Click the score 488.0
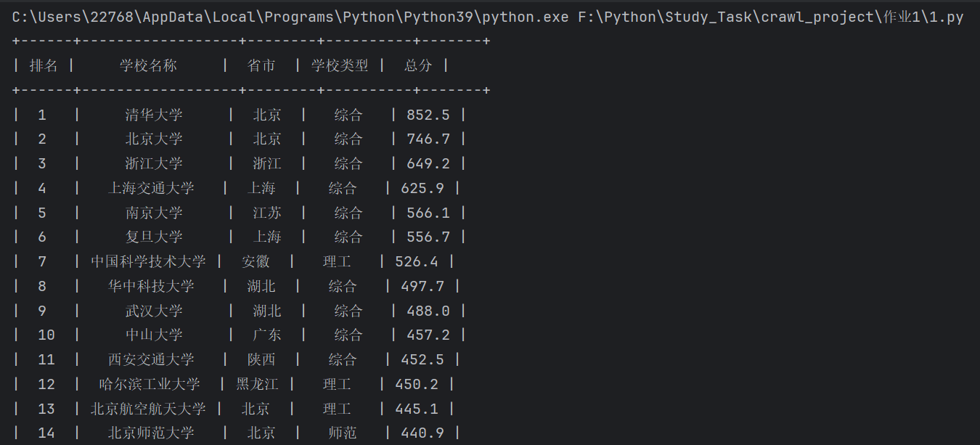Image resolution: width=980 pixels, height=445 pixels. [428, 311]
